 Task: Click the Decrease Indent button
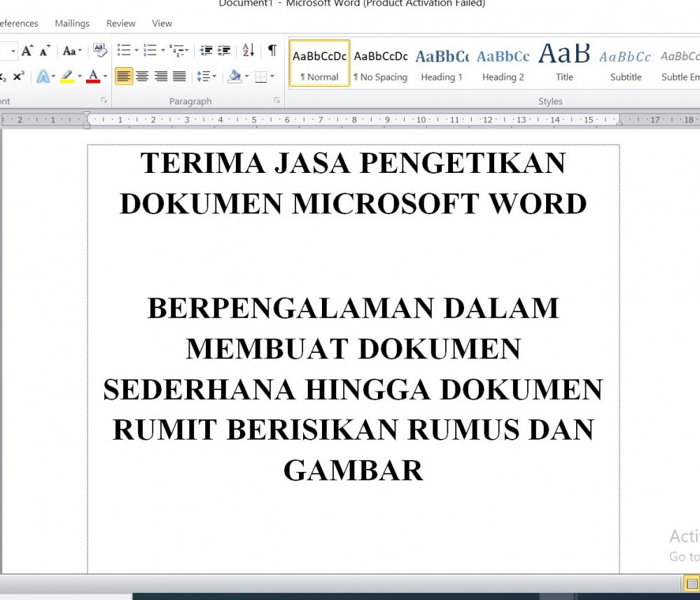[x=206, y=50]
